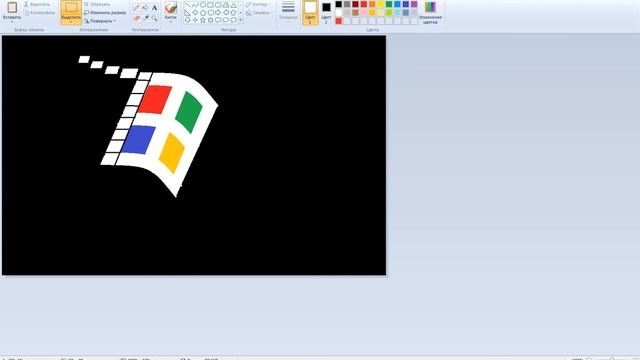This screenshot has width=640, height=360.
Task: Click the red pane of the drawn logo
Action: (154, 100)
